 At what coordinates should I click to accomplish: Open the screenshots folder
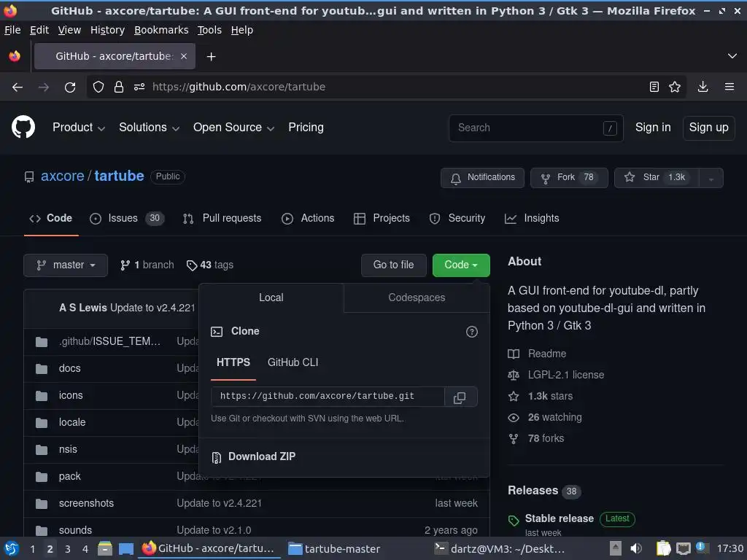tap(86, 503)
